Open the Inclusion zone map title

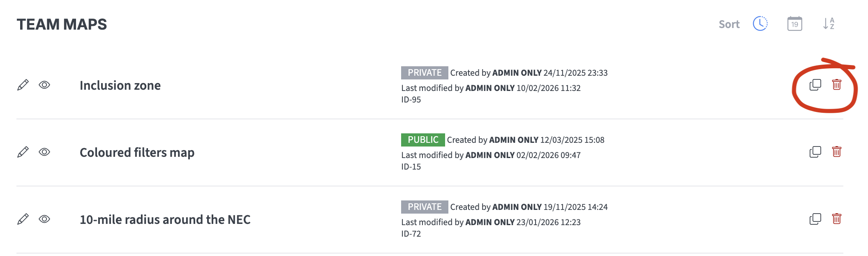point(120,85)
